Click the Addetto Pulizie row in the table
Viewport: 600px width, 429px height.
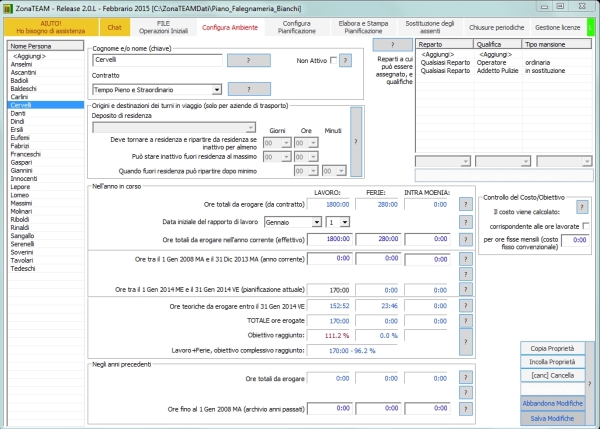click(504, 71)
